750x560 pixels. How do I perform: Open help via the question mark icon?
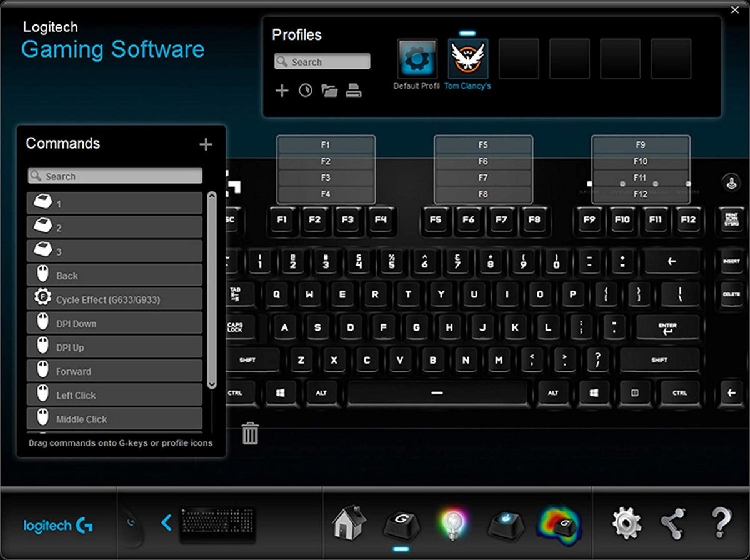point(721,522)
